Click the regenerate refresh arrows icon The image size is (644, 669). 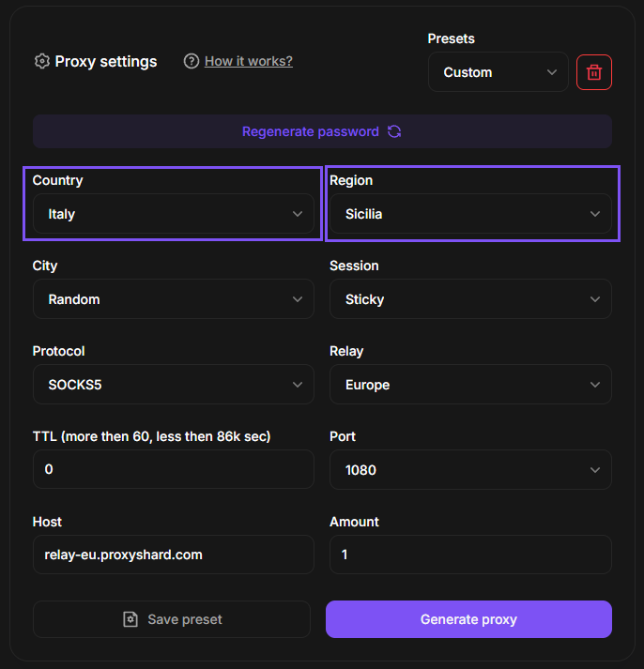coord(394,131)
